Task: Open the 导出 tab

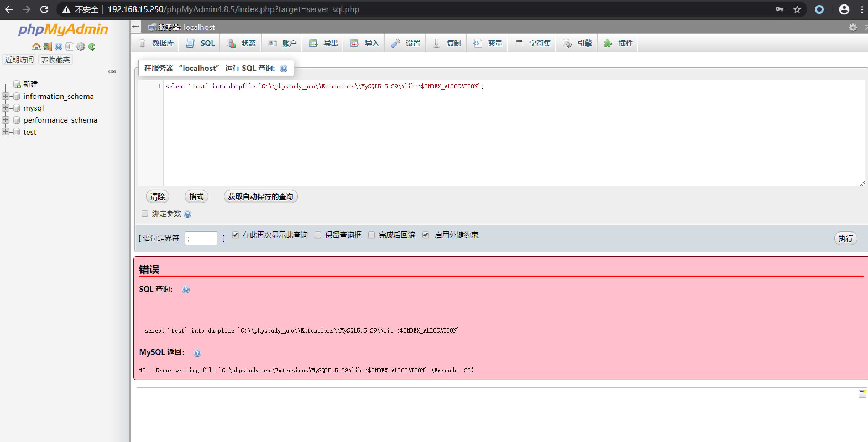Action: (323, 43)
